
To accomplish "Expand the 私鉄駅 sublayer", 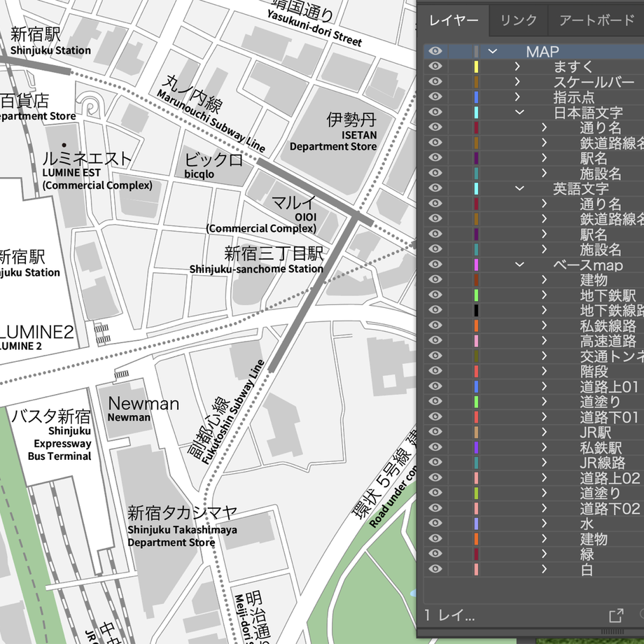I will click(x=544, y=447).
